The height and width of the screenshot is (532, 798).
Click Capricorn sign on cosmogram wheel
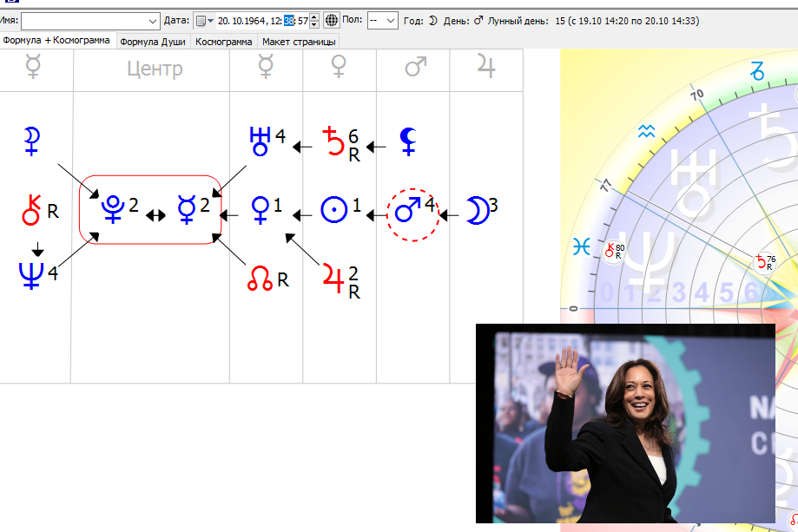(757, 71)
